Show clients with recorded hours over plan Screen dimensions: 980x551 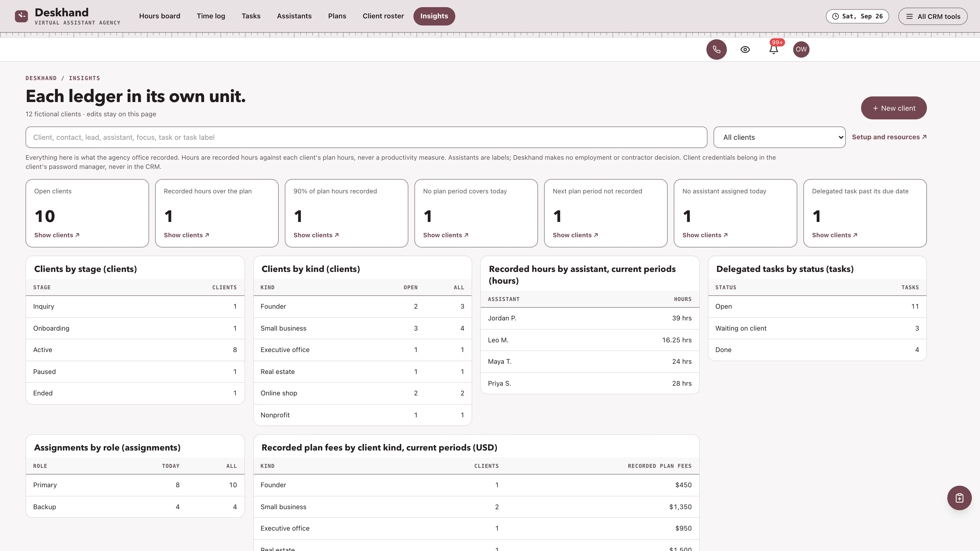[x=186, y=235]
